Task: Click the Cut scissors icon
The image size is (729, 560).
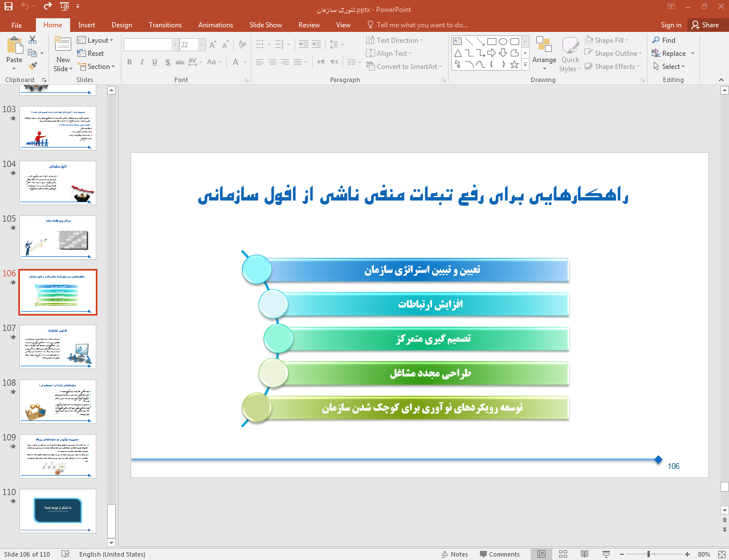Action: point(32,40)
